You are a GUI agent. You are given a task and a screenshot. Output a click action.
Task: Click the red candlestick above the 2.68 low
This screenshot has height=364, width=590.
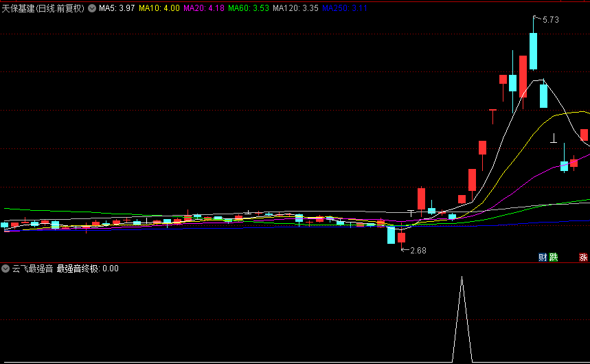[x=402, y=237]
